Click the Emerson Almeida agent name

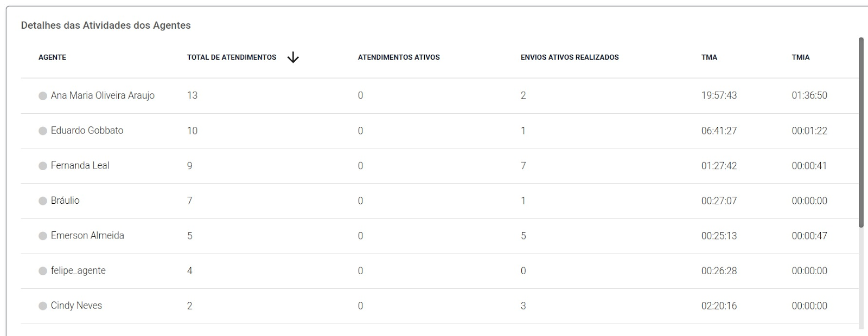pyautogui.click(x=87, y=235)
